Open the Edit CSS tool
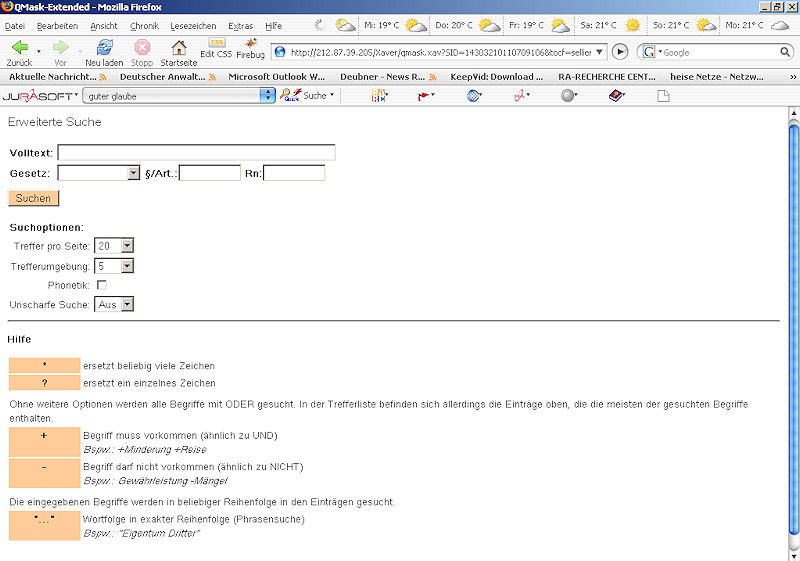Screen dimensions: 800x561 (216, 47)
